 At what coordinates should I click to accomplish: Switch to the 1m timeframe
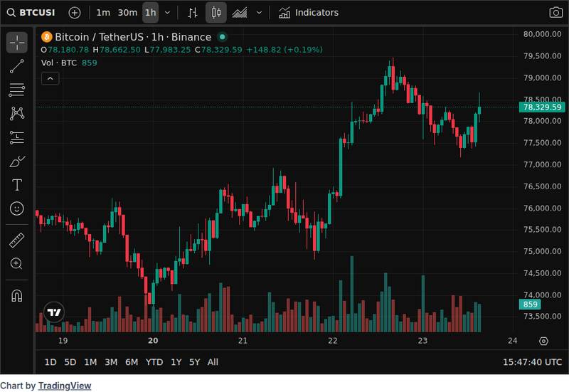103,13
